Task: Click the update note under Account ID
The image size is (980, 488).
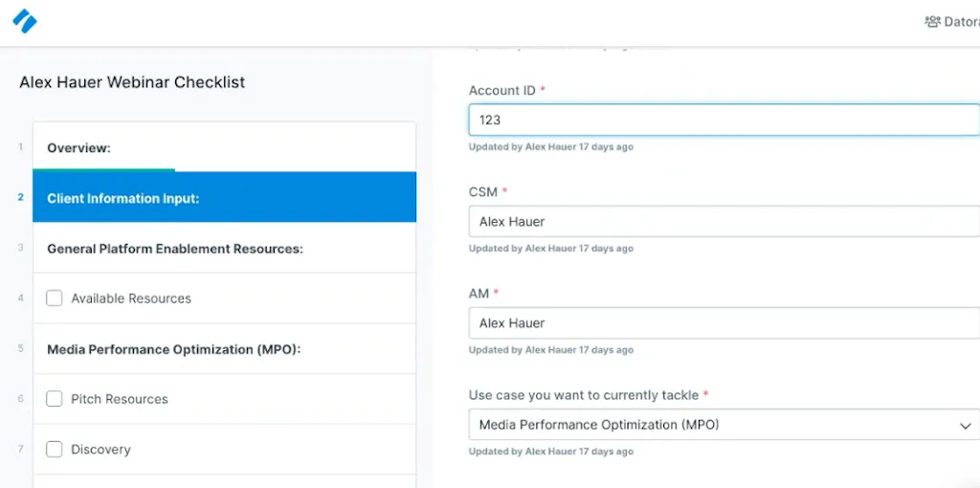Action: [550, 146]
